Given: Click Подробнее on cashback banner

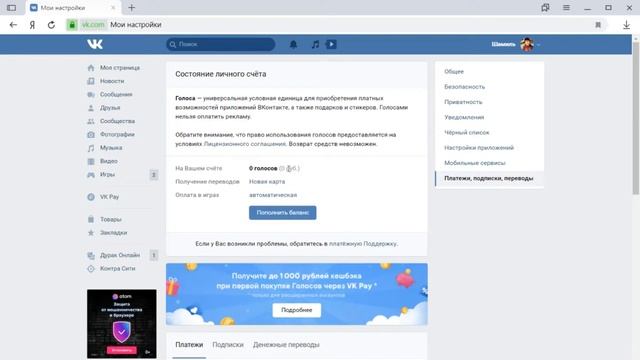Looking at the screenshot, I should pyautogui.click(x=297, y=310).
